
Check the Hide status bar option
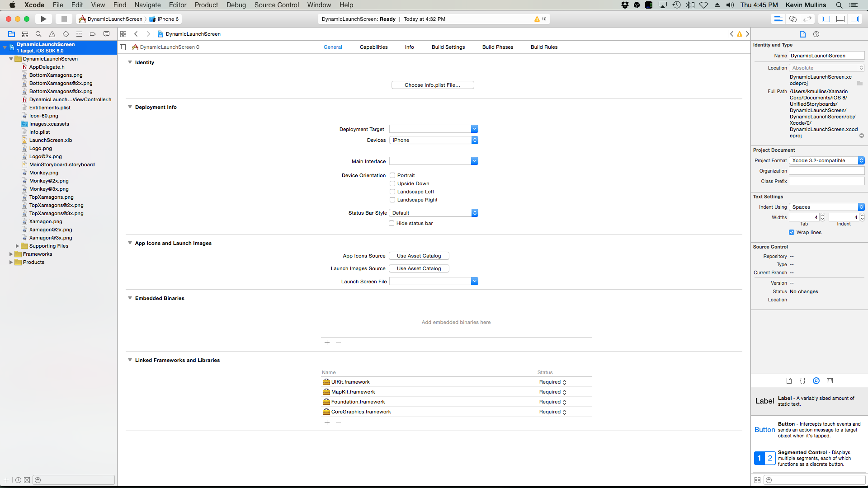[x=392, y=223]
